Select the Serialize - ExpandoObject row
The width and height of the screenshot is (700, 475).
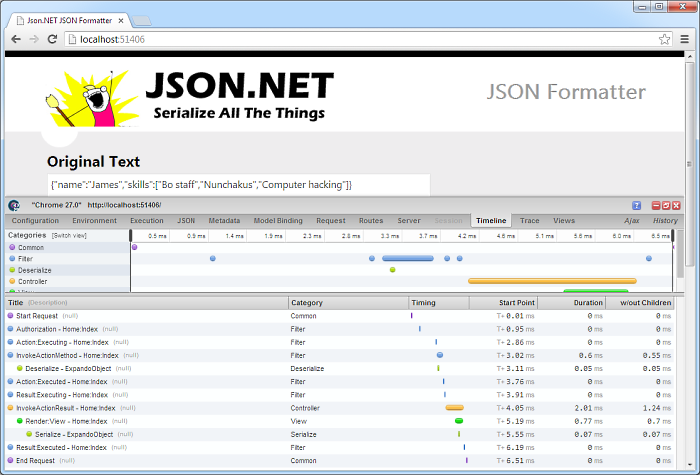pyautogui.click(x=339, y=434)
